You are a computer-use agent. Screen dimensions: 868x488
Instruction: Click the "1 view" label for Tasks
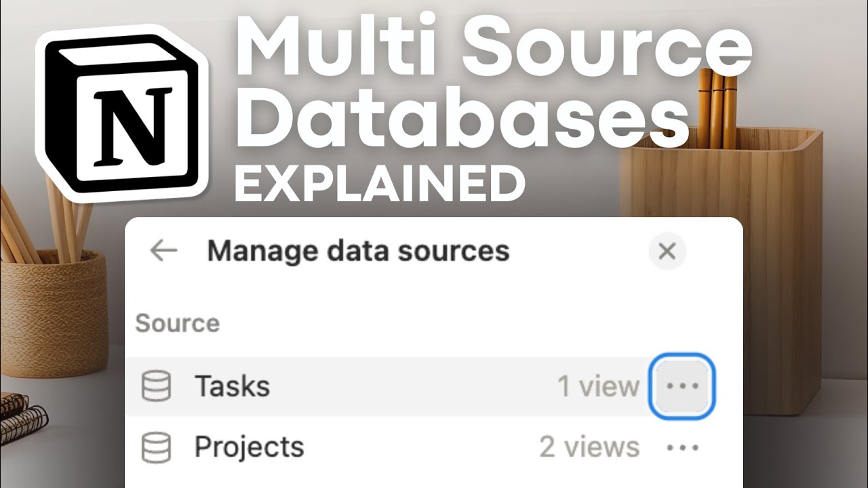[x=598, y=386]
